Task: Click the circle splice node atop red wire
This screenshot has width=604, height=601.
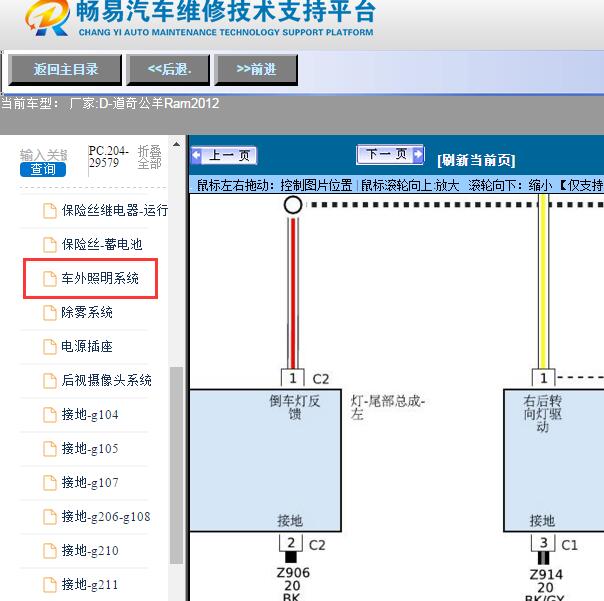Action: click(x=293, y=205)
